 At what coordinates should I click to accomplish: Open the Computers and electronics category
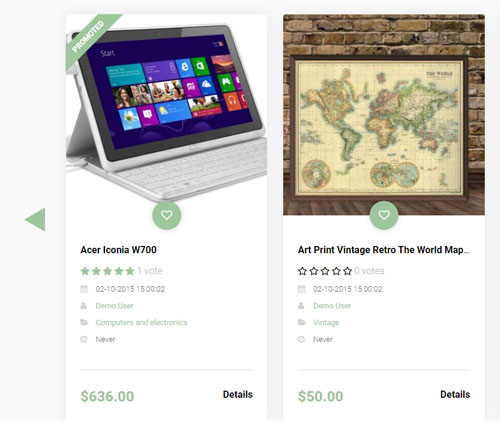pyautogui.click(x=141, y=322)
